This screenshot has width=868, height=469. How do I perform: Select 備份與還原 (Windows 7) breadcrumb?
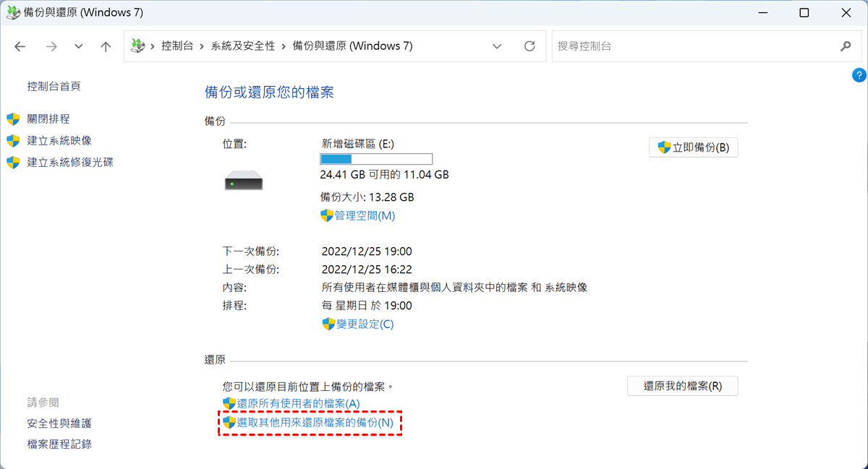tap(352, 46)
